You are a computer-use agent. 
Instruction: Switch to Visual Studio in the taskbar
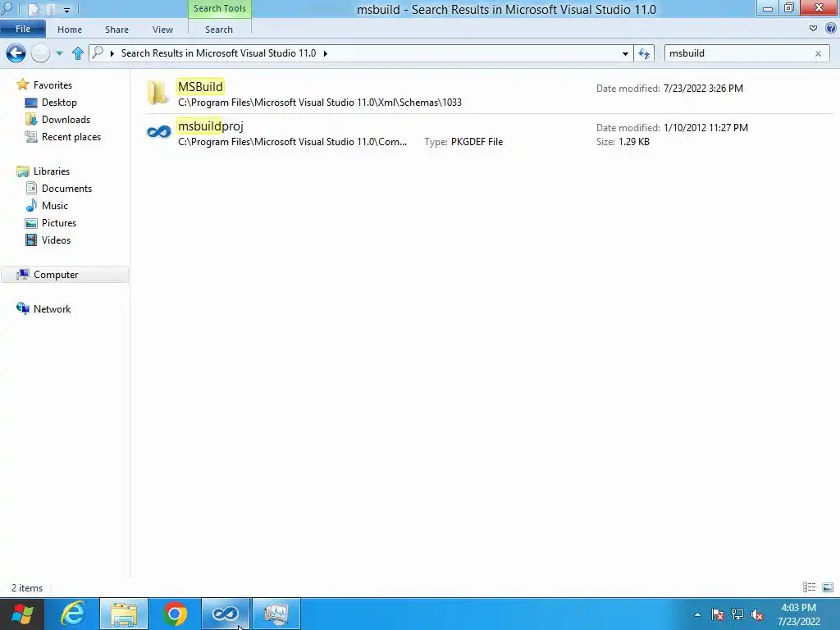point(226,614)
